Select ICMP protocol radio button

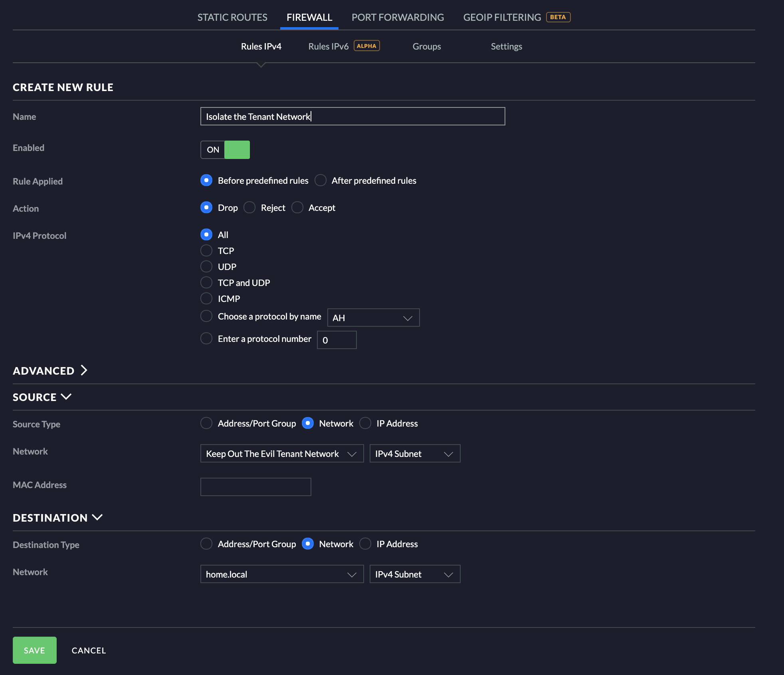[206, 299]
